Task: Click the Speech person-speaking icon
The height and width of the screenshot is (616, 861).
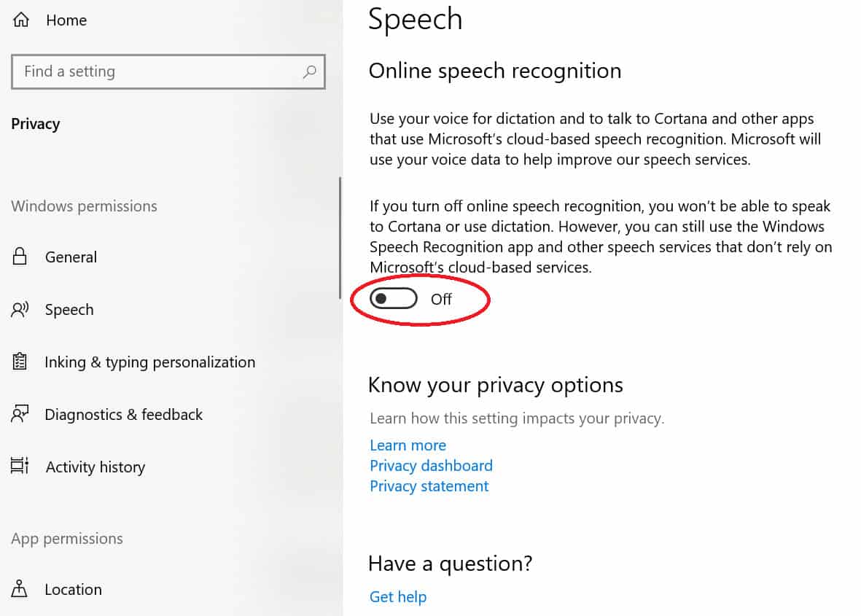Action: pyautogui.click(x=20, y=310)
